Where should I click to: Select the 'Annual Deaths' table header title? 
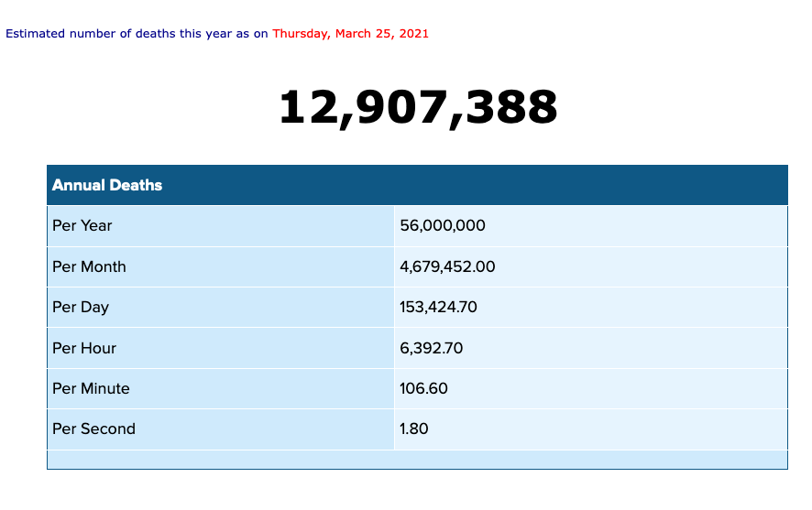click(x=107, y=185)
